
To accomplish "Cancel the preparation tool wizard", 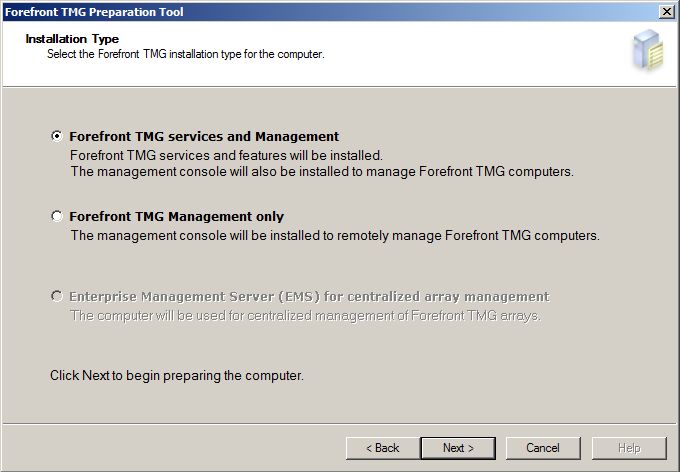I will coord(543,448).
